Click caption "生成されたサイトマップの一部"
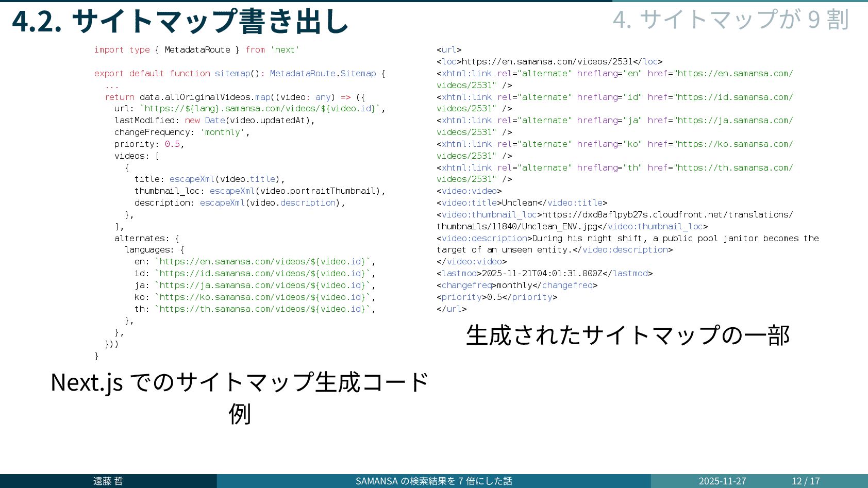 click(x=628, y=335)
